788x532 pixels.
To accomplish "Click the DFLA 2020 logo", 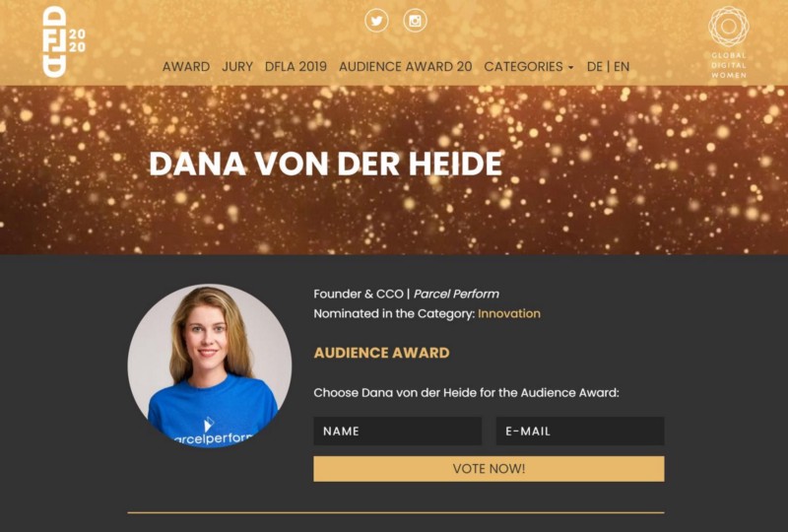I will coord(64,41).
